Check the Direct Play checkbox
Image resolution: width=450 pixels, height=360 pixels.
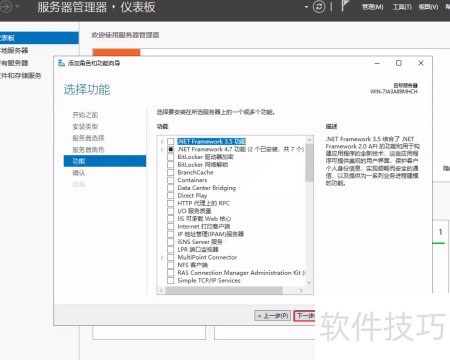point(170,195)
